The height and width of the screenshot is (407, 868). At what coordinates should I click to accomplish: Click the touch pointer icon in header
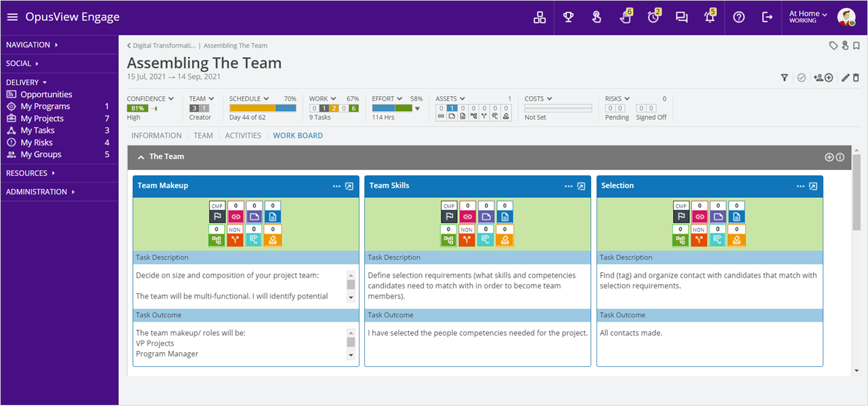tap(596, 18)
